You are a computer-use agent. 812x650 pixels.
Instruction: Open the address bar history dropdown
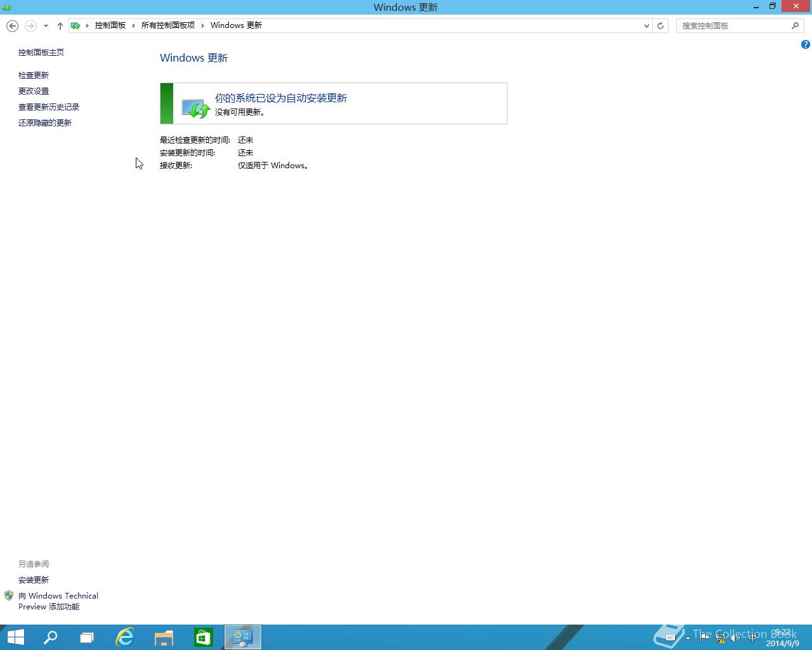click(646, 26)
